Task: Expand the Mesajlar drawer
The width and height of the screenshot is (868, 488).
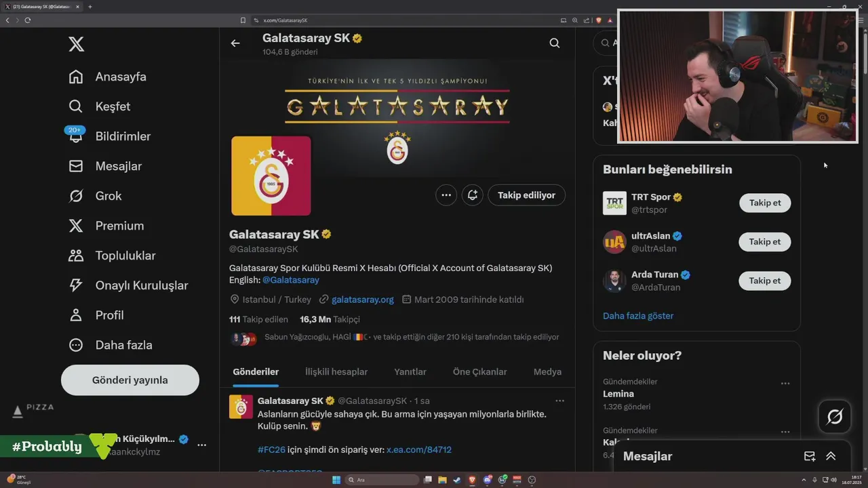Action: click(x=831, y=456)
